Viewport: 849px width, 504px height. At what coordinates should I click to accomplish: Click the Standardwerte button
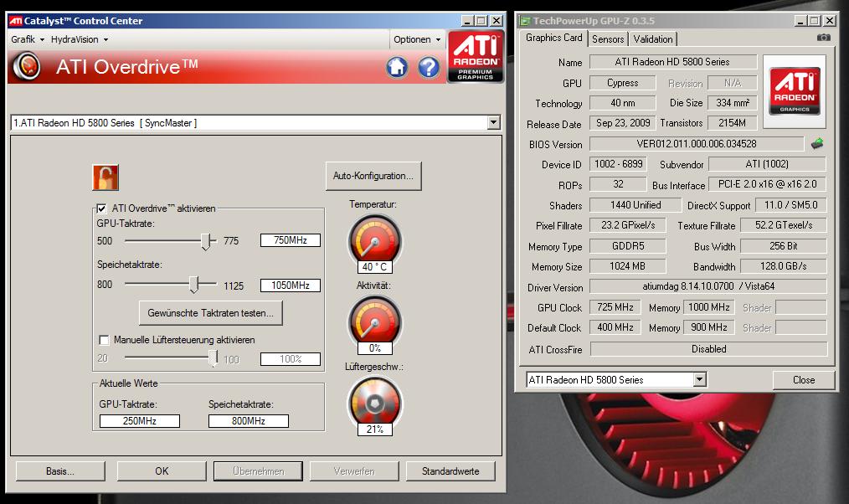[450, 471]
